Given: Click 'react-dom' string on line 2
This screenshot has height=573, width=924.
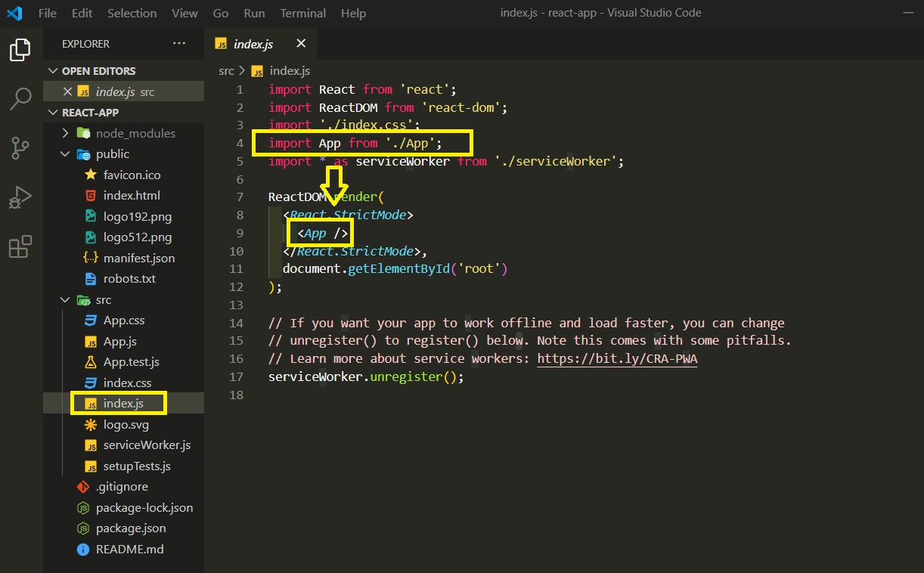Looking at the screenshot, I should [460, 107].
